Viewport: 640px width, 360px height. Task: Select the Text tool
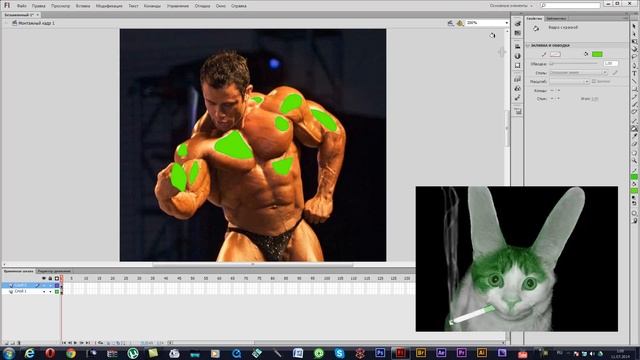[x=635, y=73]
